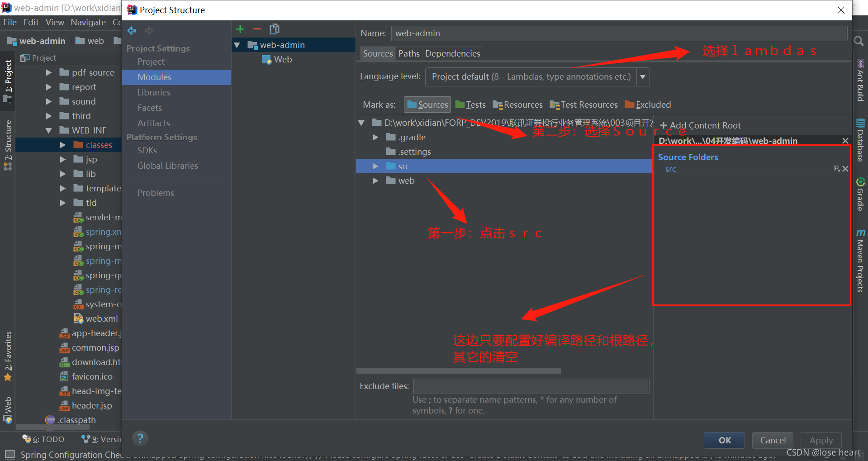Click the Apply button

[821, 440]
